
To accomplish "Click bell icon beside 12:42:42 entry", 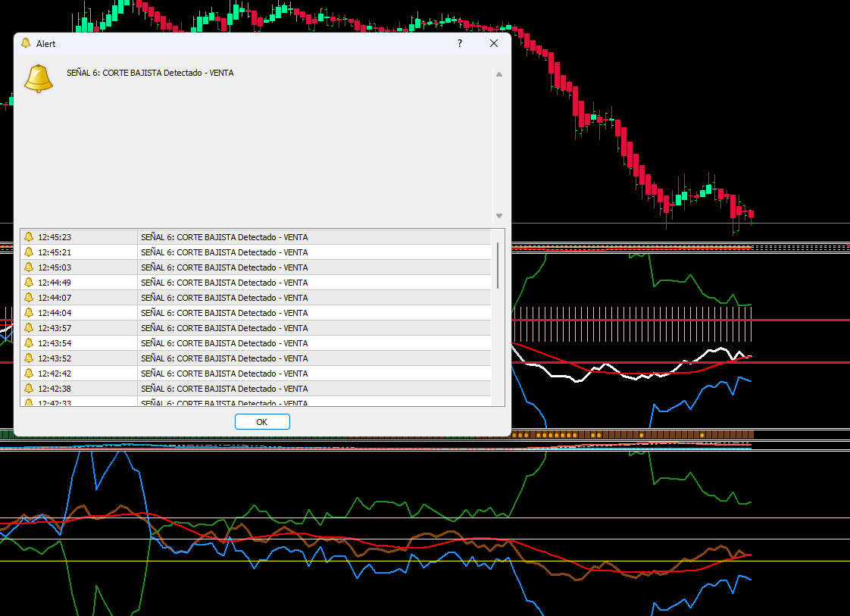I will click(x=29, y=374).
